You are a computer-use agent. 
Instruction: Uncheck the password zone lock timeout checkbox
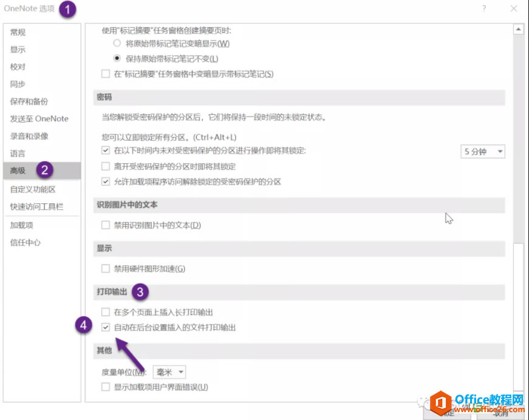tap(106, 151)
